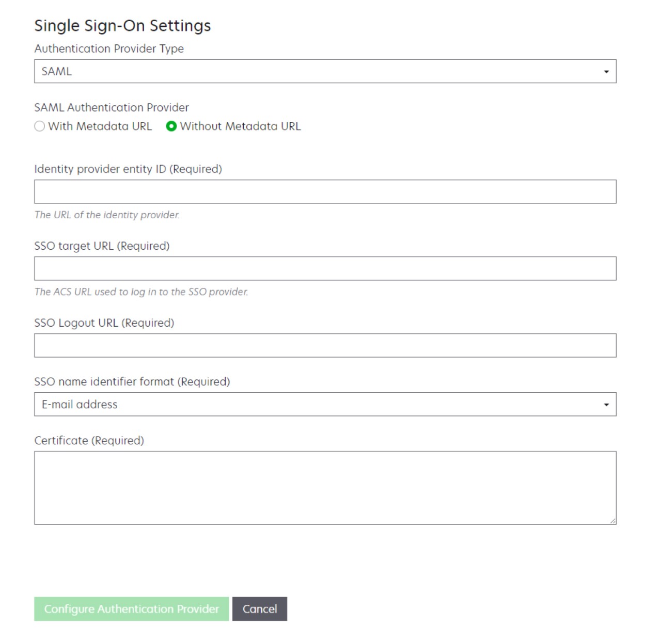Click the Single Sign-On Settings heading
This screenshot has width=661, height=644.
click(123, 25)
